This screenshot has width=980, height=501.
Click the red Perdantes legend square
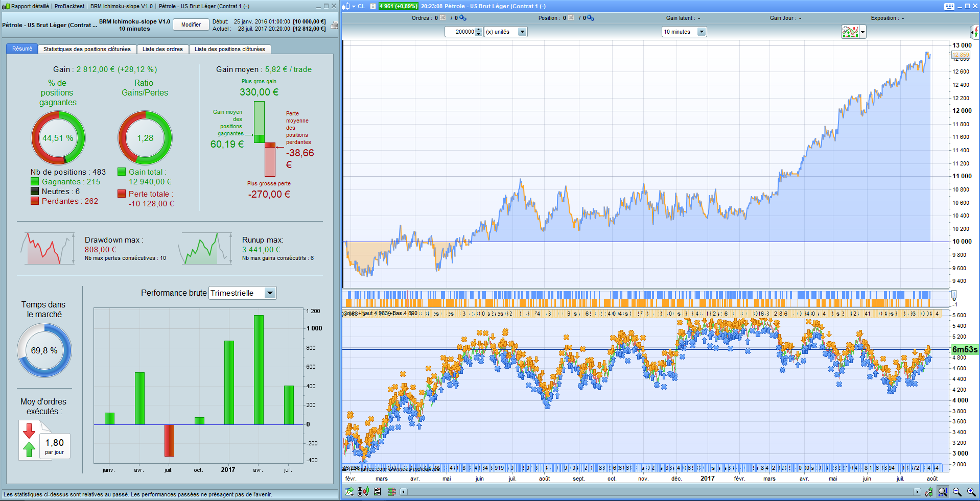point(35,201)
